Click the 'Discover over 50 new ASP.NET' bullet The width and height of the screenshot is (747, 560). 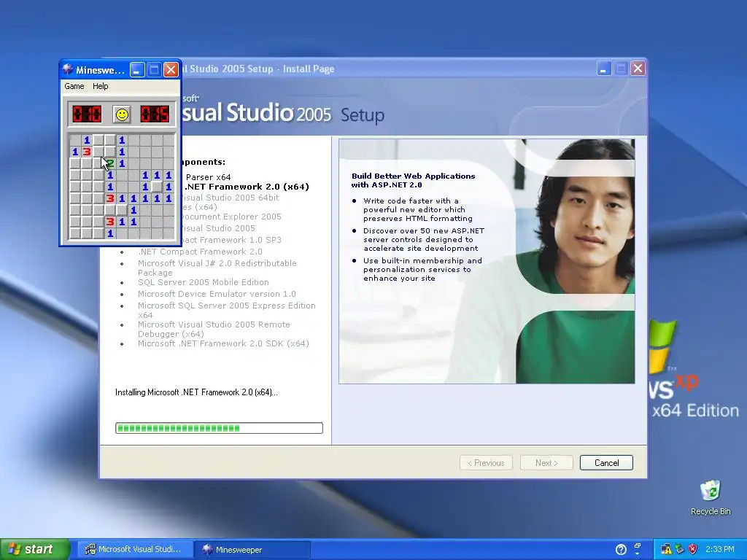click(424, 239)
